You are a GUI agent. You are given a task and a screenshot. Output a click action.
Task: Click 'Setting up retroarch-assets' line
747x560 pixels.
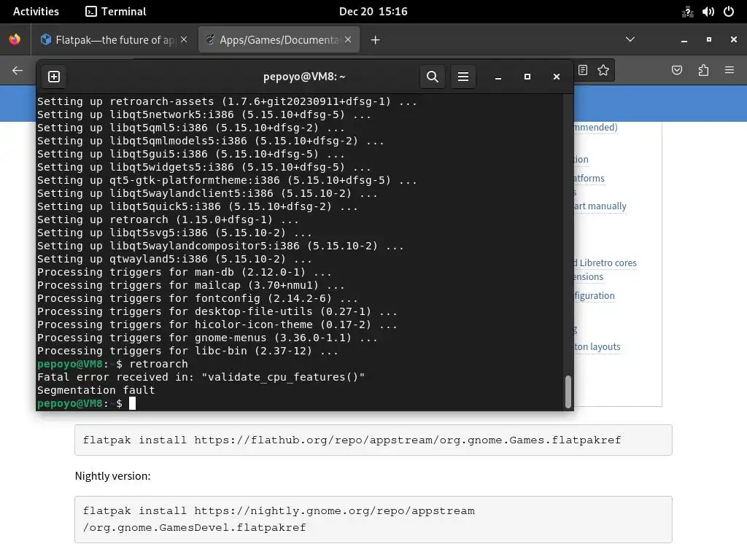tap(228, 101)
